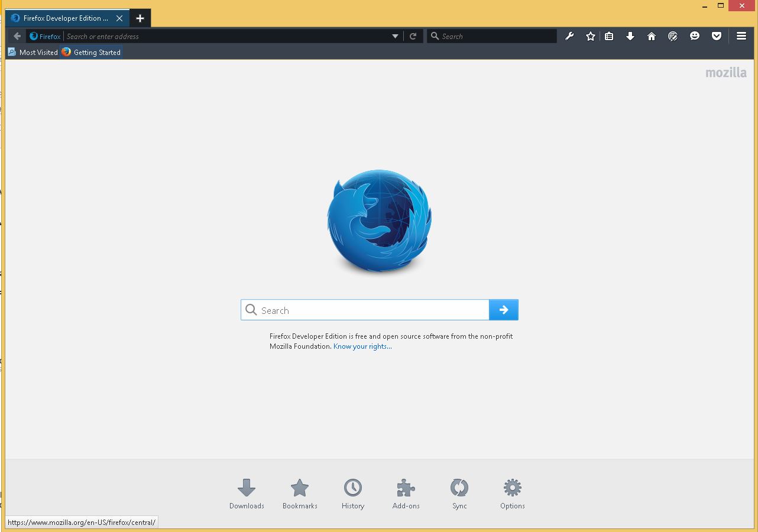Open the Getting Started bookmark

point(91,52)
